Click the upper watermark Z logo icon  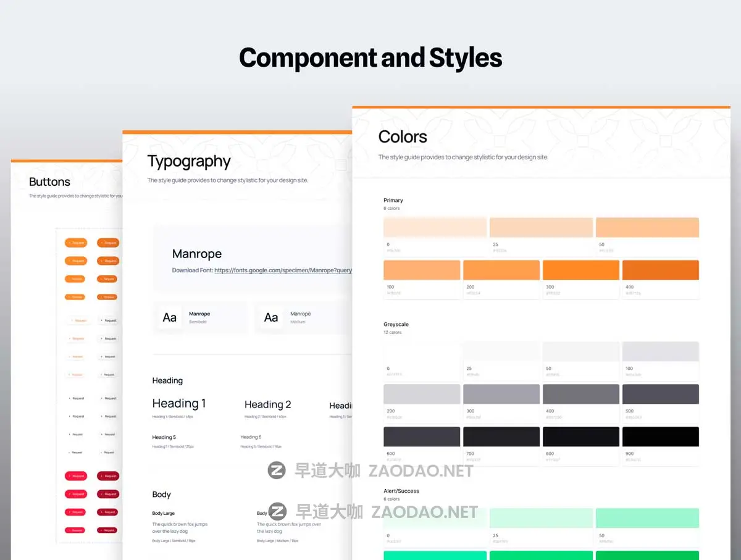276,471
